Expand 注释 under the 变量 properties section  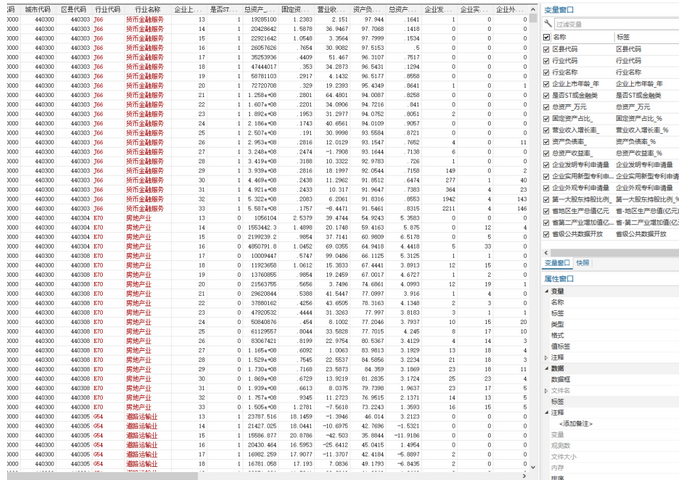(546, 358)
